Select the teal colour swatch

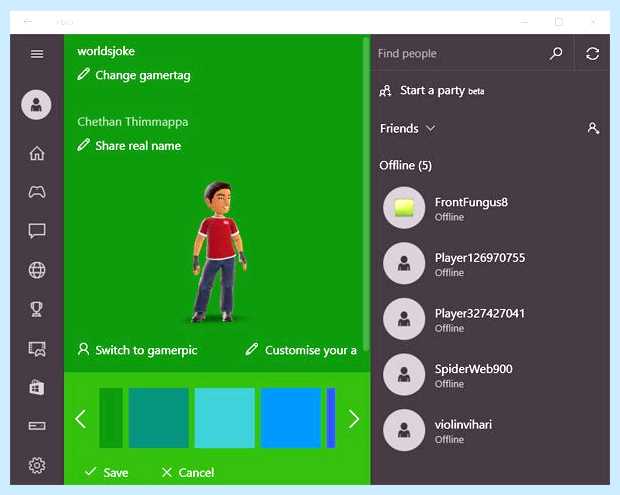coord(159,418)
